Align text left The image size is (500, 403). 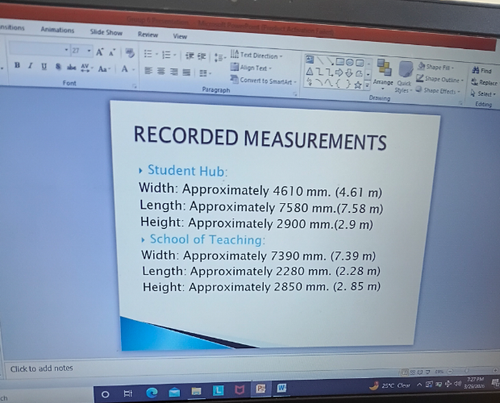point(149,70)
